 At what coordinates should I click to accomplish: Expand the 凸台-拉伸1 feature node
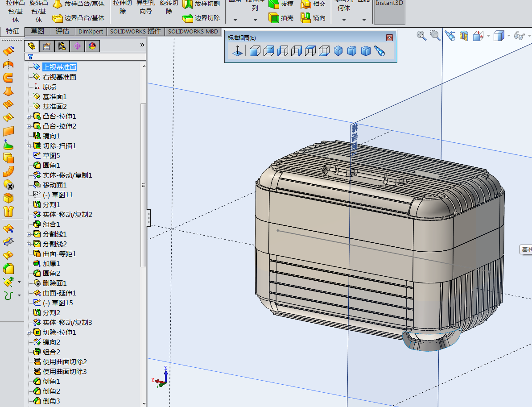click(x=29, y=116)
